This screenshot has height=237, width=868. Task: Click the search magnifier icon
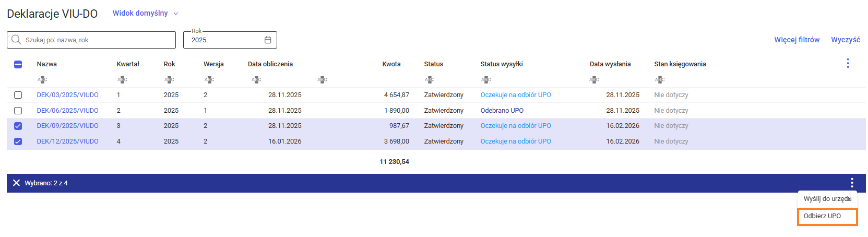(16, 40)
